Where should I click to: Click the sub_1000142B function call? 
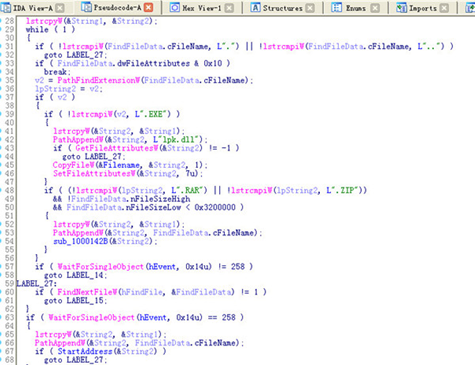[x=80, y=241]
